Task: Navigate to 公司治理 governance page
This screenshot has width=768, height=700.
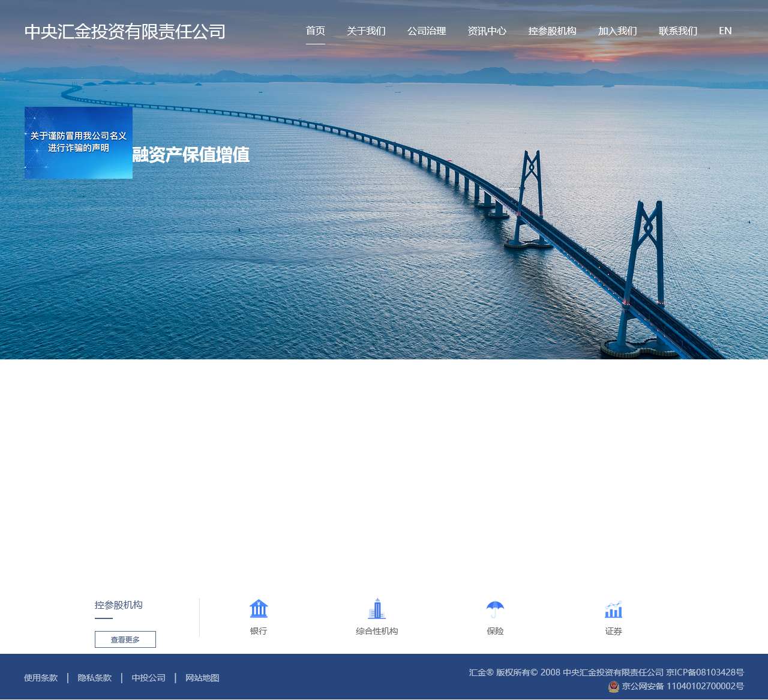Action: click(427, 31)
